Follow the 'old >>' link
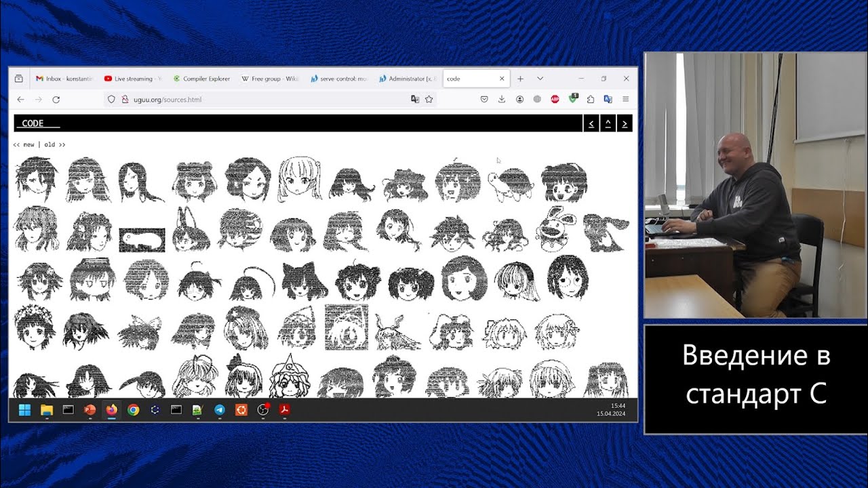This screenshot has height=488, width=868. click(x=55, y=144)
